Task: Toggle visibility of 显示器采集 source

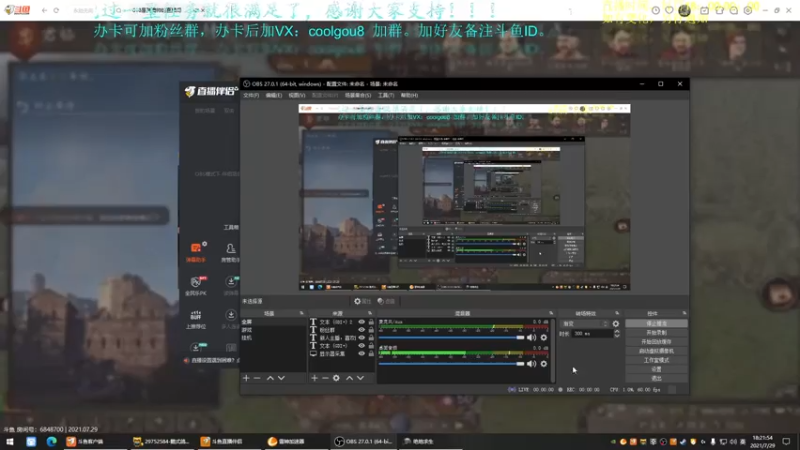Action: 362,354
